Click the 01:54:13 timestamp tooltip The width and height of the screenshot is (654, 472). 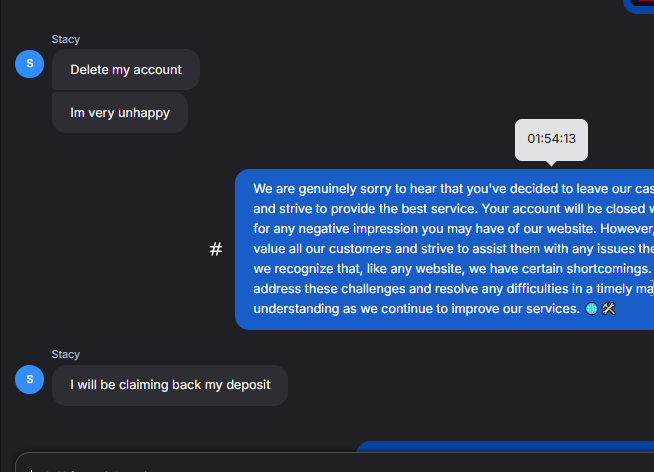coord(551,139)
